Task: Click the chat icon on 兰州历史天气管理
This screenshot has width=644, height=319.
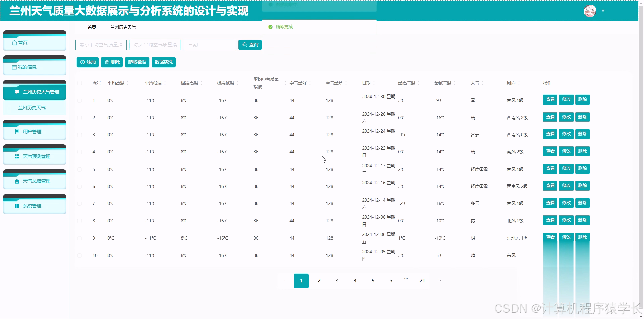Action: point(17,91)
